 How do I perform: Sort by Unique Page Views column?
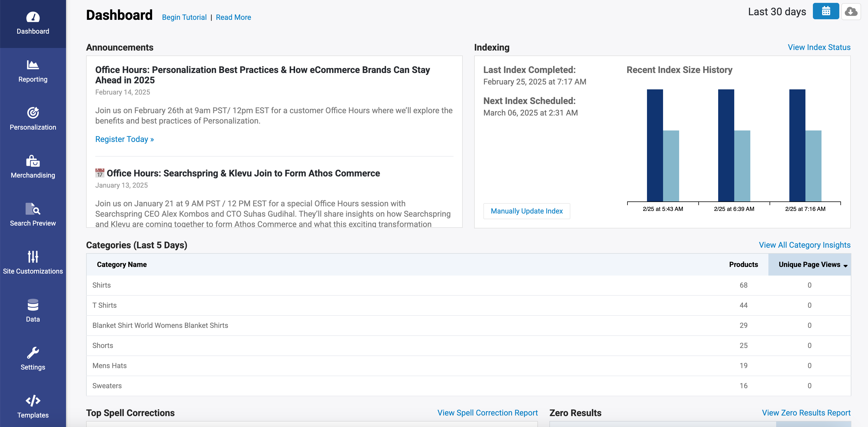809,264
